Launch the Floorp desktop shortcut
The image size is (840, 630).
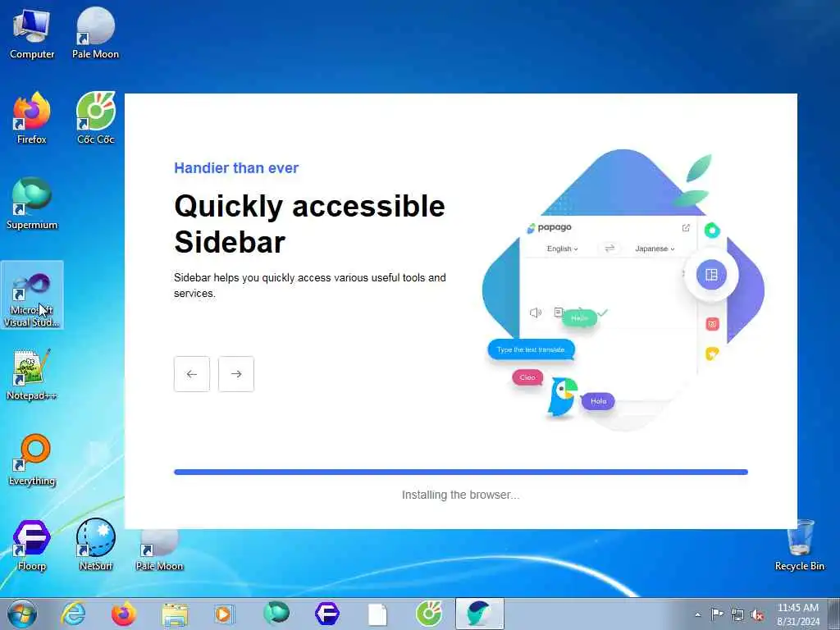[32, 545]
